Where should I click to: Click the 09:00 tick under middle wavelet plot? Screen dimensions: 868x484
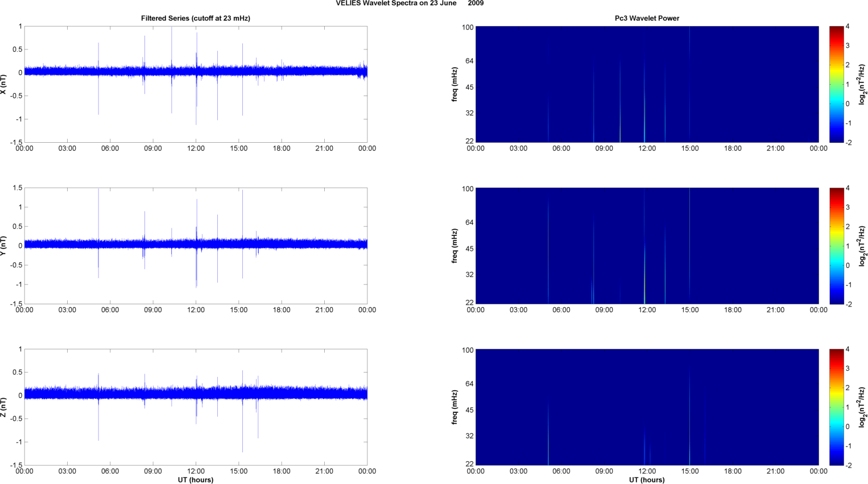tap(604, 310)
